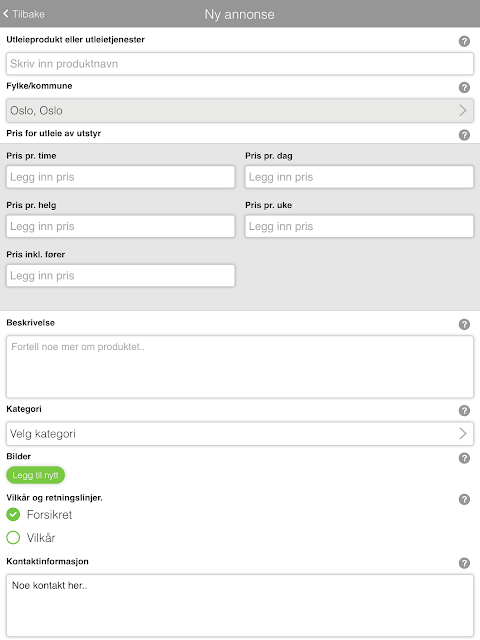Select the Pris pr. helg input

click(120, 226)
